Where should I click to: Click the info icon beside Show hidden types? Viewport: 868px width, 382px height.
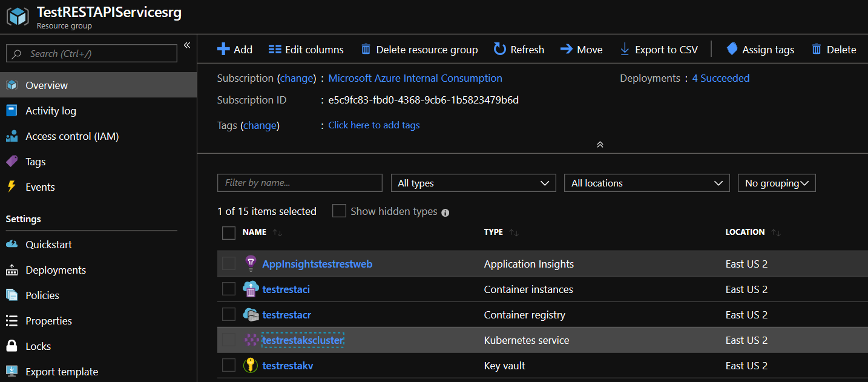coord(446,212)
